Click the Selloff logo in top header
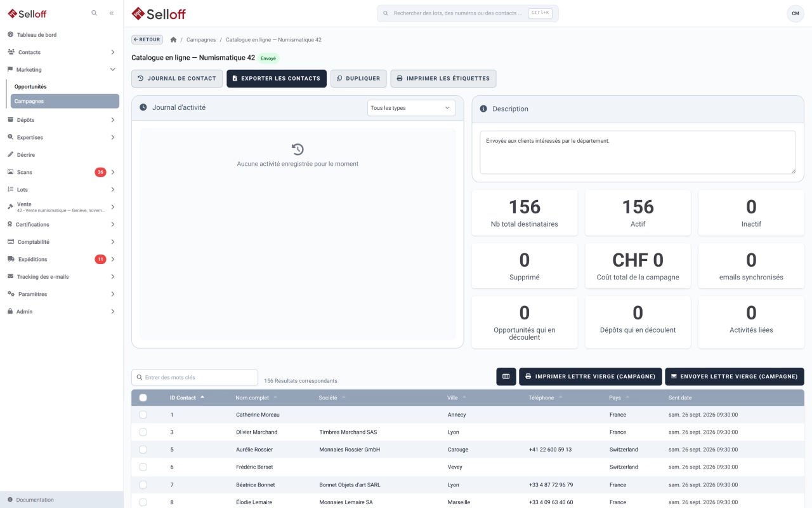812x508 pixels. 159,13
